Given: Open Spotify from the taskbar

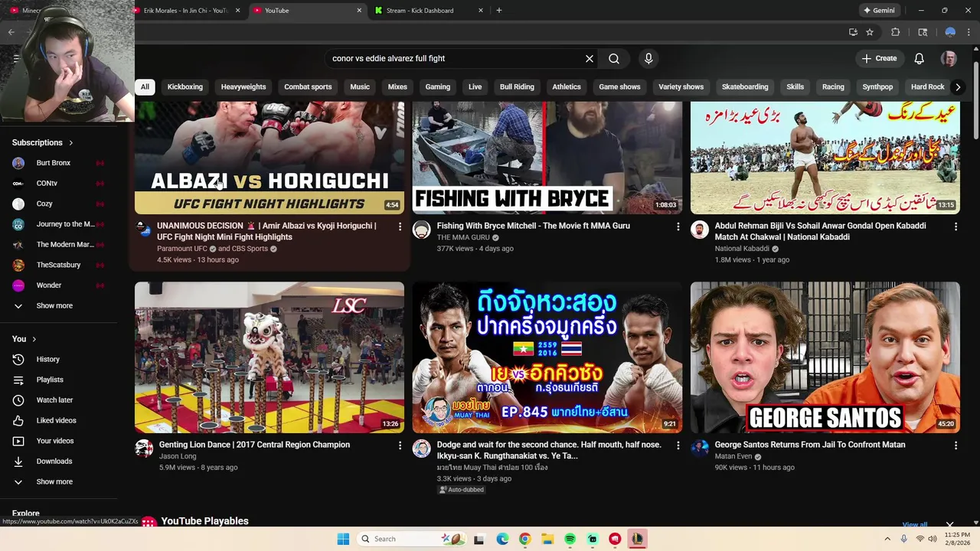Looking at the screenshot, I should (x=570, y=539).
